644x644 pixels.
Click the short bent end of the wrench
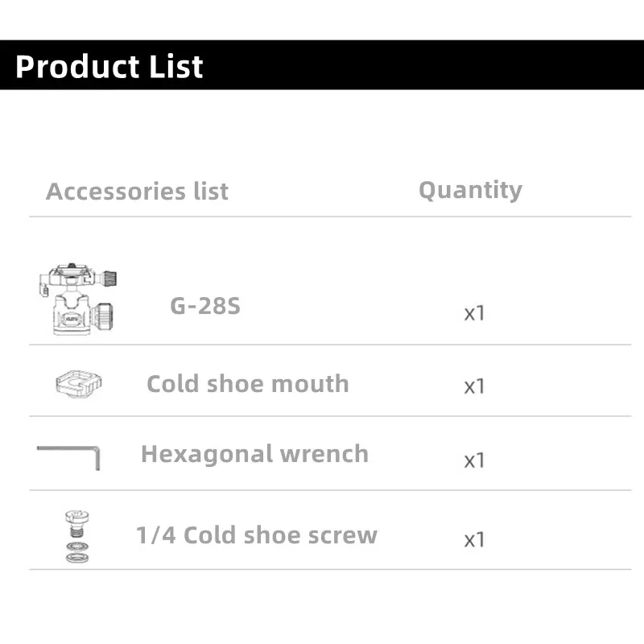97,460
